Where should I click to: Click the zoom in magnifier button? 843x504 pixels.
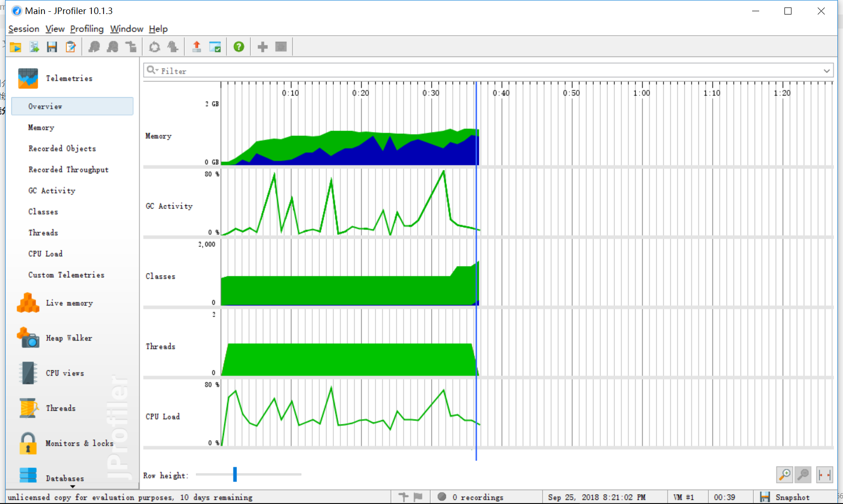click(785, 475)
